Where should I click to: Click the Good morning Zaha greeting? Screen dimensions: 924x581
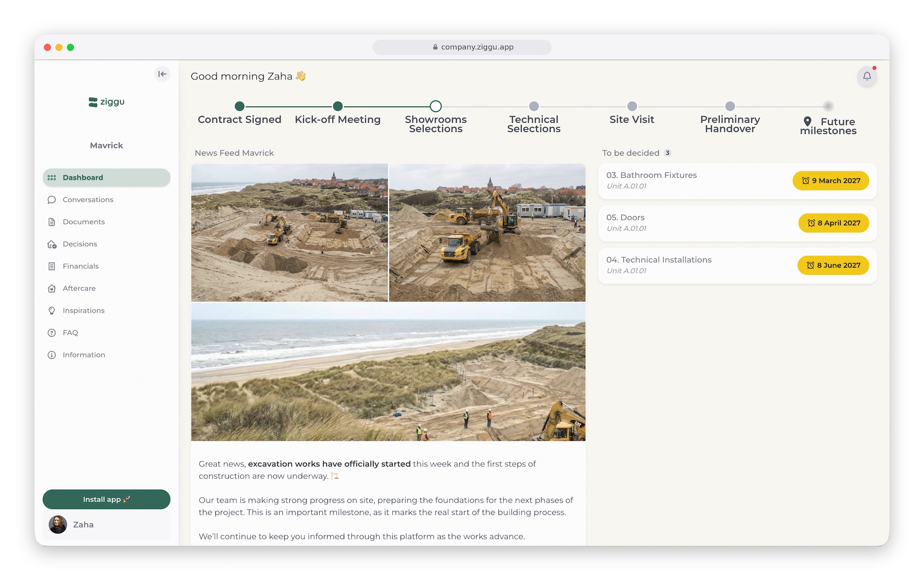click(x=249, y=76)
